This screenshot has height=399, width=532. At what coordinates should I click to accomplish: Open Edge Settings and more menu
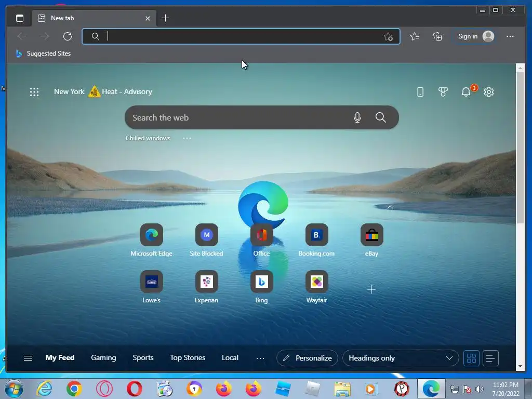(x=510, y=36)
